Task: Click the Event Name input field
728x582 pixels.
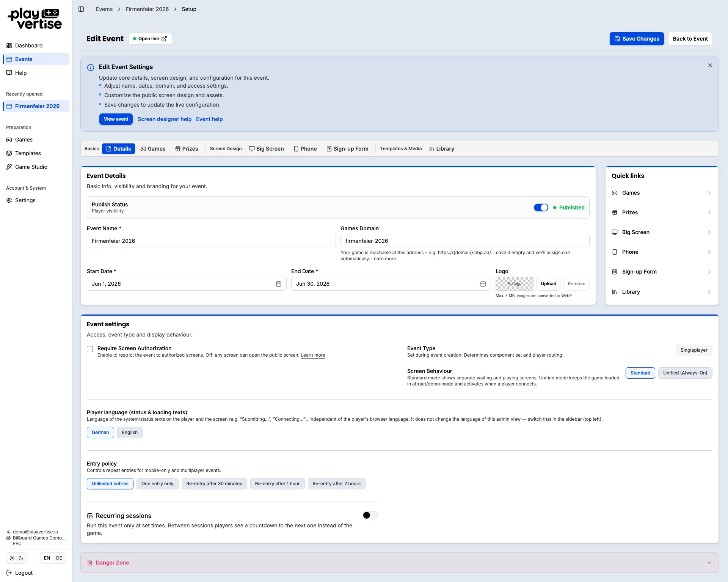Action: 211,241
